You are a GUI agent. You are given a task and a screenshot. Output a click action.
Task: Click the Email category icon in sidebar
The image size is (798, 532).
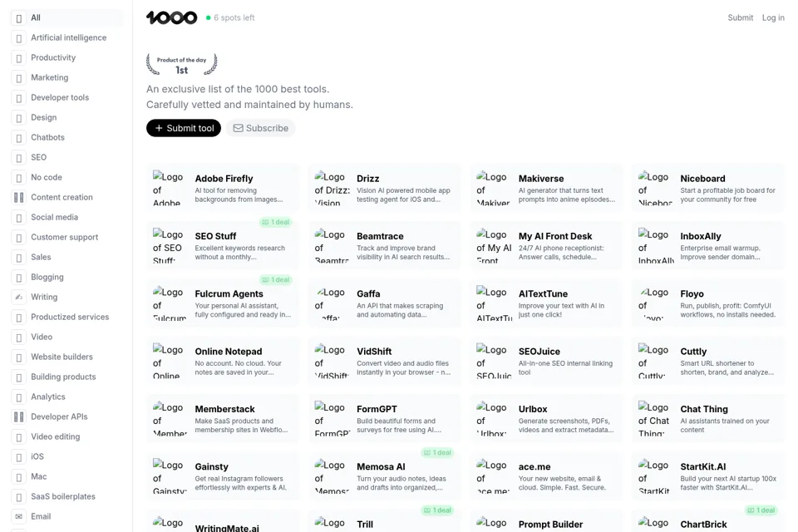tap(19, 516)
